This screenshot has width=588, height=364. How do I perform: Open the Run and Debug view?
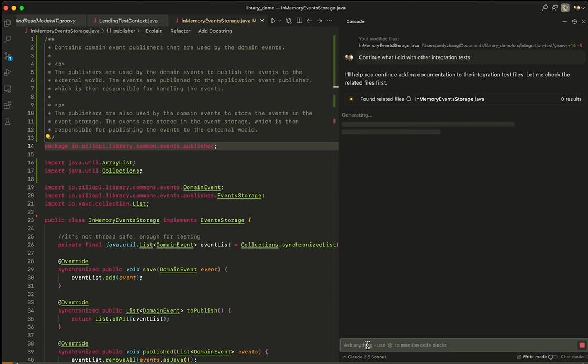[8, 72]
